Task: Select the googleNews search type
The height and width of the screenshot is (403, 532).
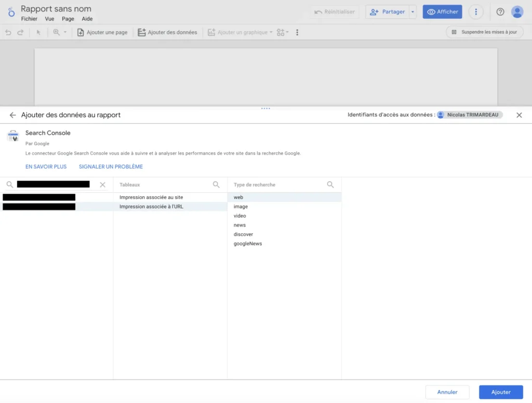Action: click(284, 244)
